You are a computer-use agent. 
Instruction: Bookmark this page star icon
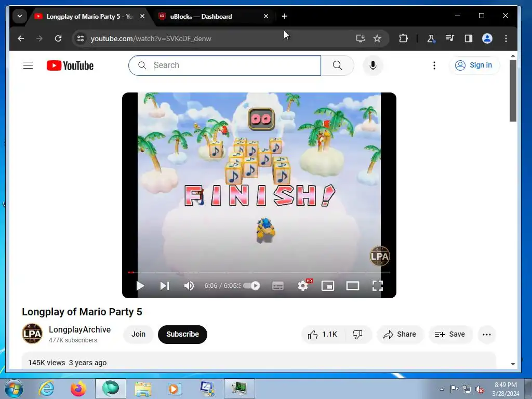(x=377, y=38)
